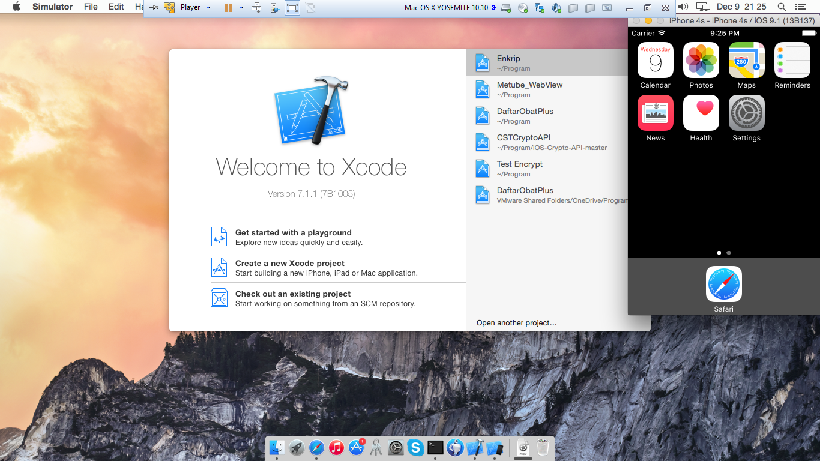Click Check out an existing project
The width and height of the screenshot is (820, 462).
click(x=293, y=294)
